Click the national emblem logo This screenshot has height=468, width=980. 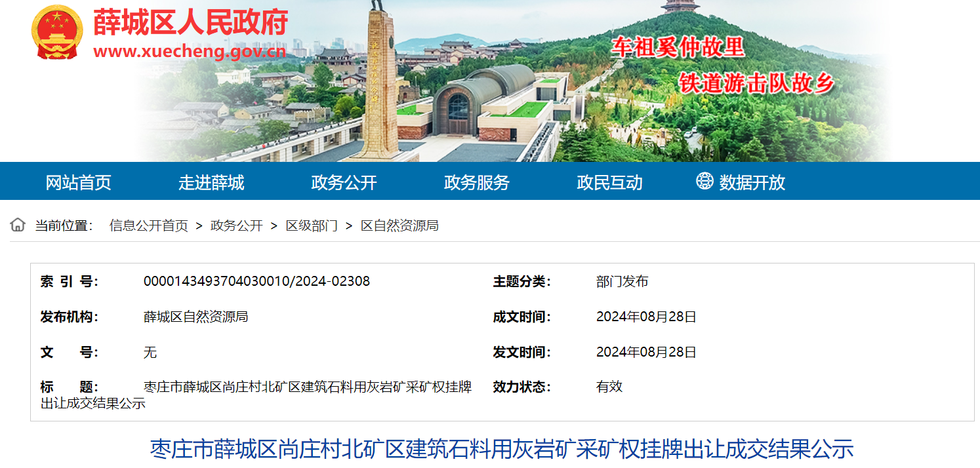point(57,32)
